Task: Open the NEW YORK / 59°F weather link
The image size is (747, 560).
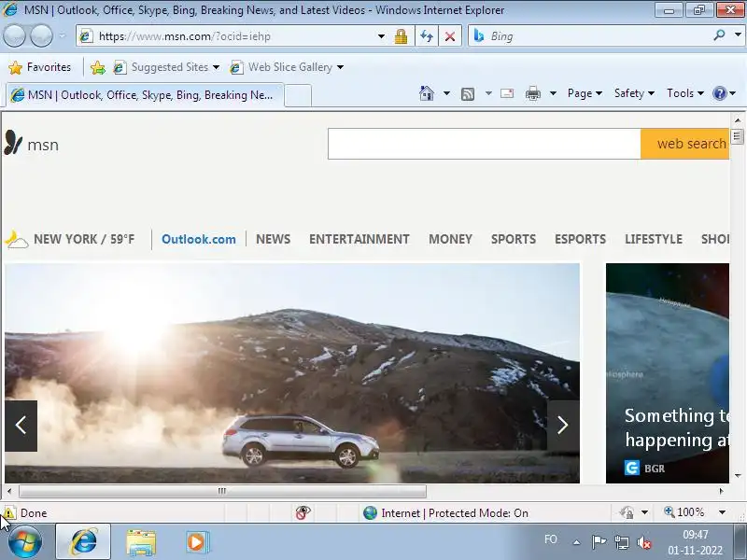Action: click(84, 239)
